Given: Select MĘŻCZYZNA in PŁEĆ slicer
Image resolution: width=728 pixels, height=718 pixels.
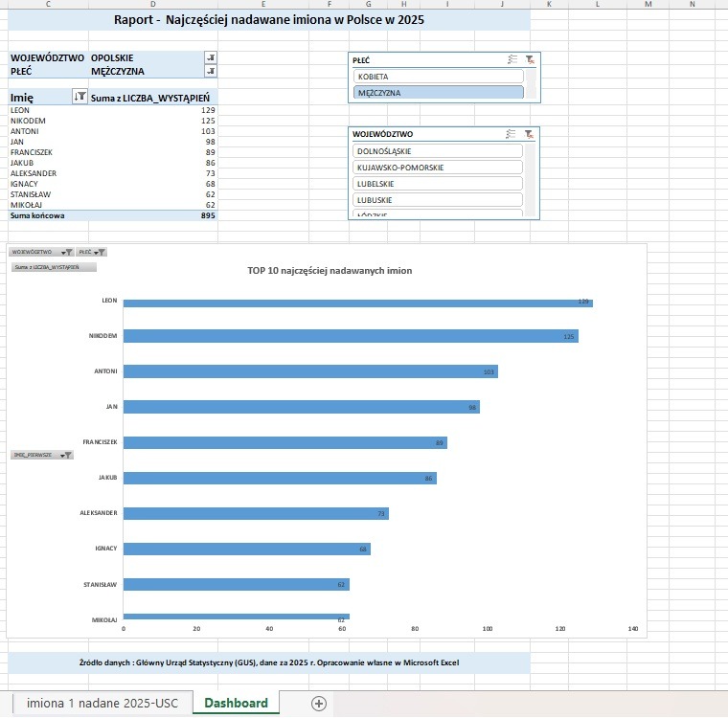Looking at the screenshot, I should 439,93.
